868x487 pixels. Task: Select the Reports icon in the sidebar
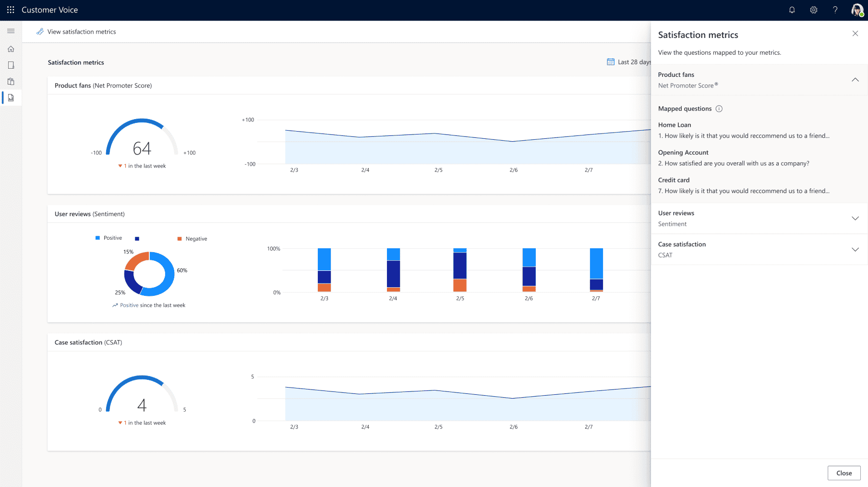pos(11,97)
